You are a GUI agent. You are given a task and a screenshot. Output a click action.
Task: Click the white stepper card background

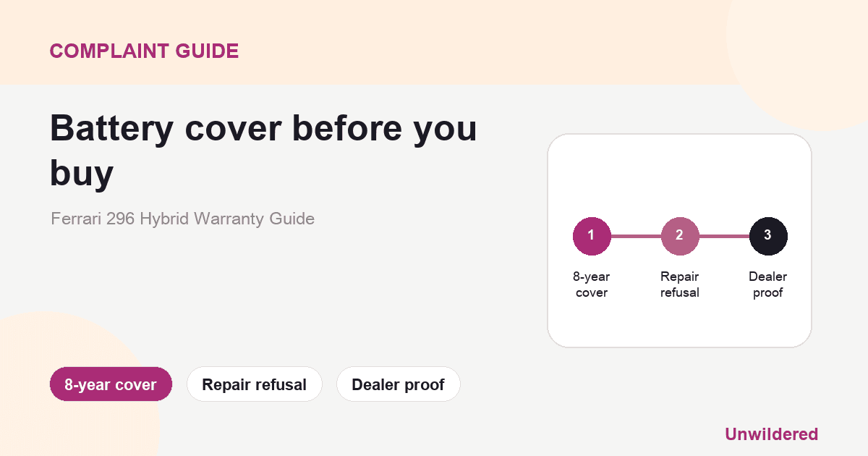tap(680, 174)
